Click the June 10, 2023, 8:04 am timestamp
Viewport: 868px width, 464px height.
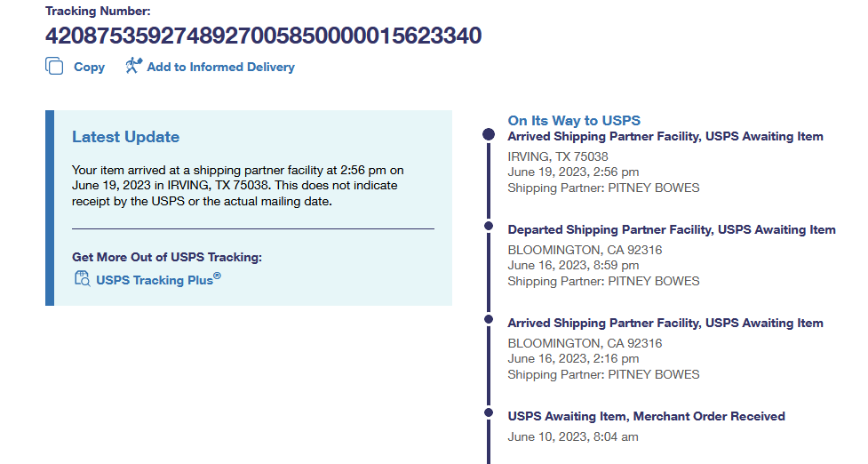pos(572,436)
